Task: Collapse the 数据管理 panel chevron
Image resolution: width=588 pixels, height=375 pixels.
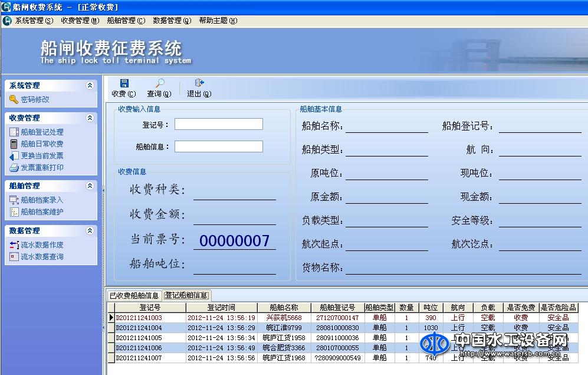Action: [90, 231]
